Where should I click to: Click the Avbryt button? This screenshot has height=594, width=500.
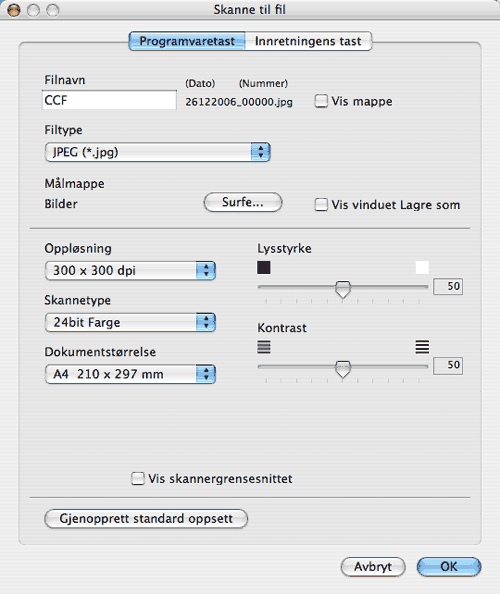(373, 567)
